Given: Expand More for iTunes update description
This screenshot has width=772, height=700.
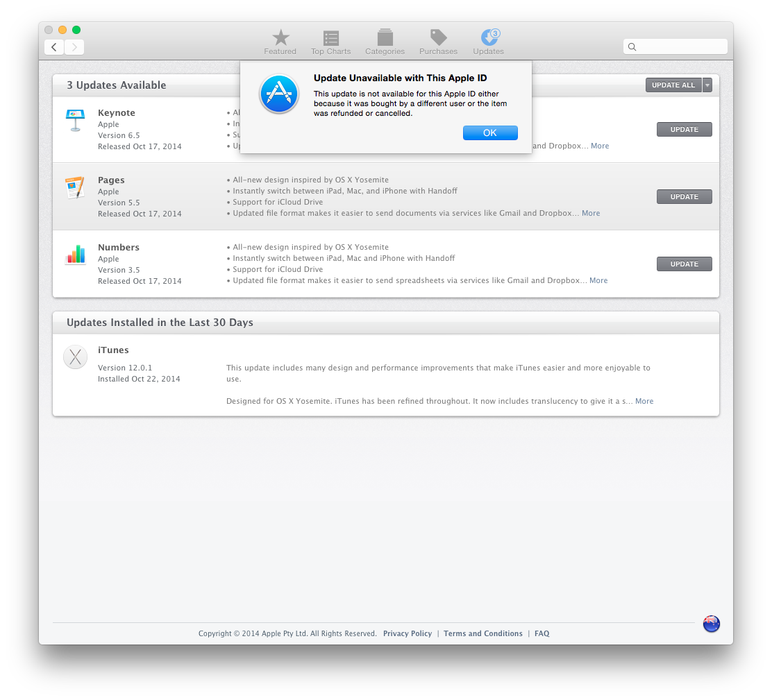Looking at the screenshot, I should (644, 401).
